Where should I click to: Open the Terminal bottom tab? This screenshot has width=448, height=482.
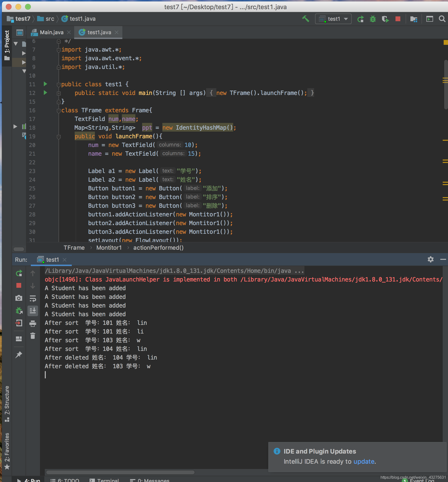click(x=104, y=480)
